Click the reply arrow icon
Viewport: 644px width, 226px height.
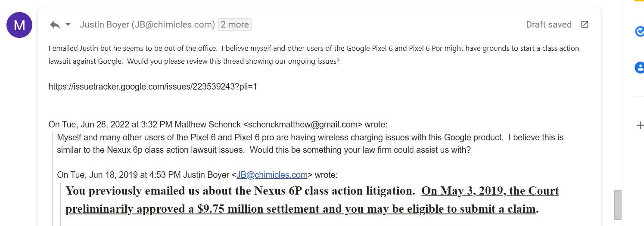pyautogui.click(x=55, y=25)
